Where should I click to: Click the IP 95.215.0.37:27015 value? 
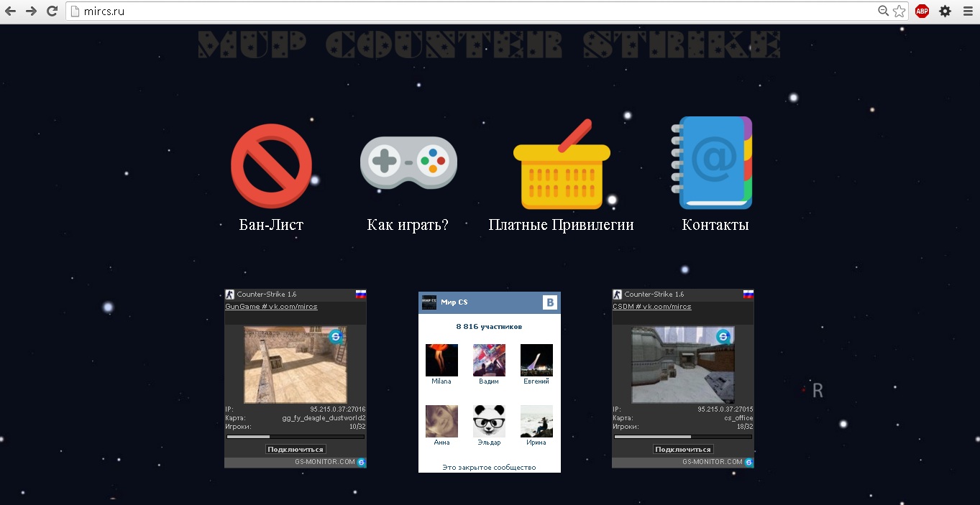click(x=725, y=409)
